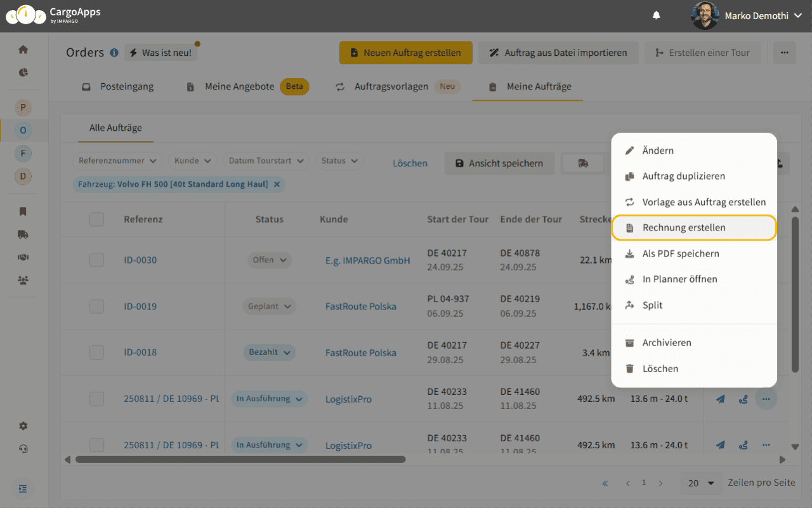
Task: Select the truck fleet icon in the sidebar
Action: pyautogui.click(x=23, y=234)
